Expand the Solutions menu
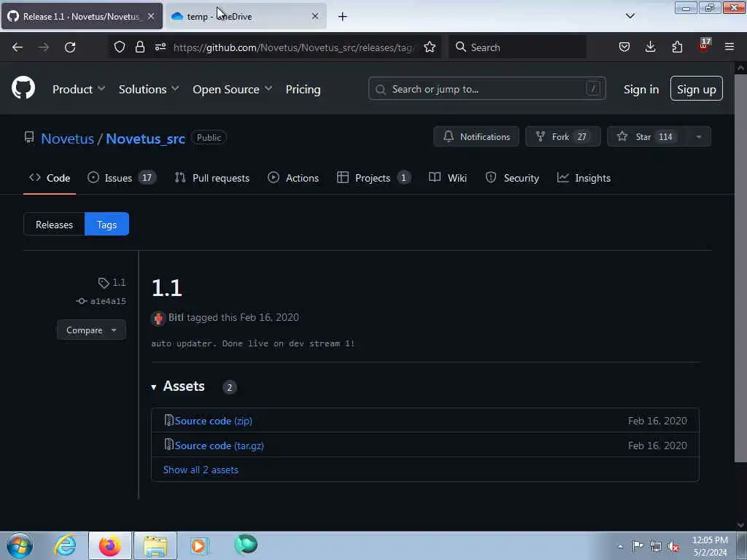This screenshot has width=747, height=560. (x=149, y=89)
